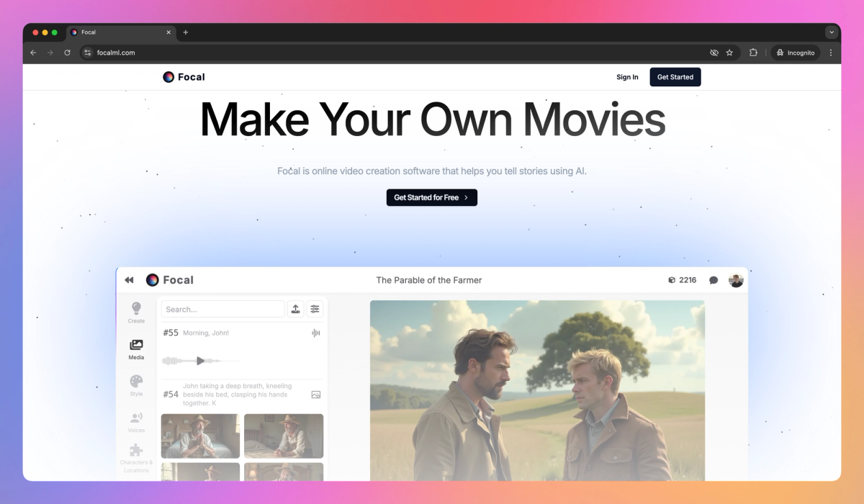The width and height of the screenshot is (864, 504).
Task: Click the browser back arrow
Action: pyautogui.click(x=33, y=53)
